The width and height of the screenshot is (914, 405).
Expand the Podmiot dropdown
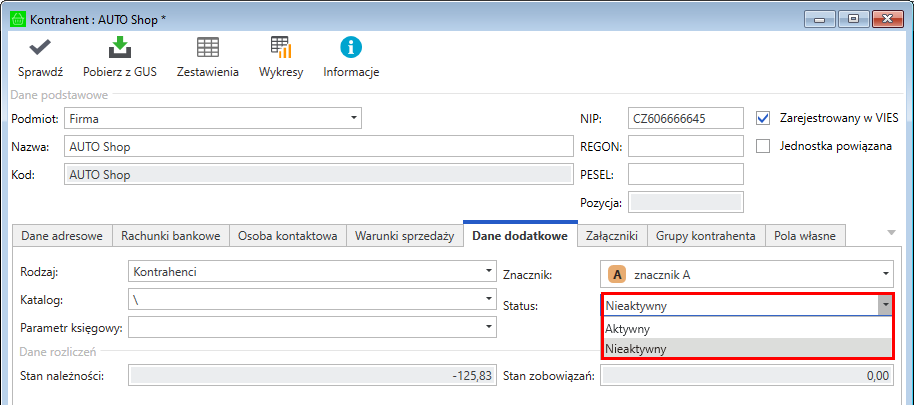pyautogui.click(x=353, y=119)
